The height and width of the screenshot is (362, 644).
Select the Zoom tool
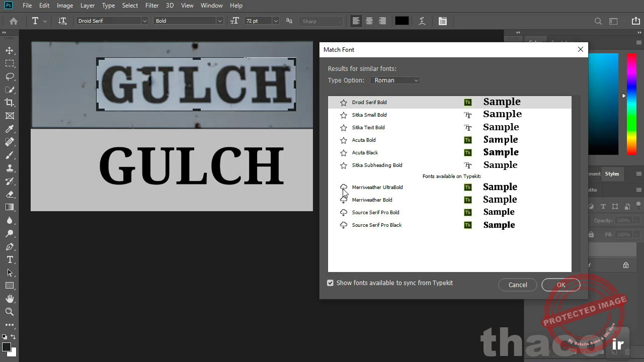tap(10, 311)
